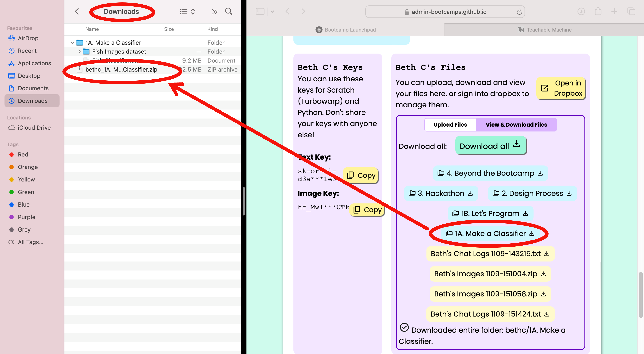Switch to Bootcamp Launchpad tab
644x354 pixels.
tap(346, 30)
